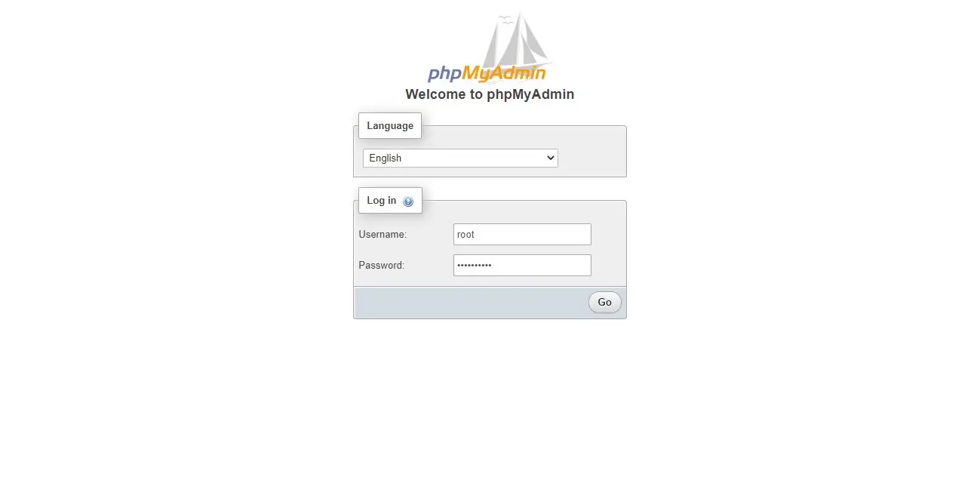Click the arrow on the Language select box

[550, 158]
